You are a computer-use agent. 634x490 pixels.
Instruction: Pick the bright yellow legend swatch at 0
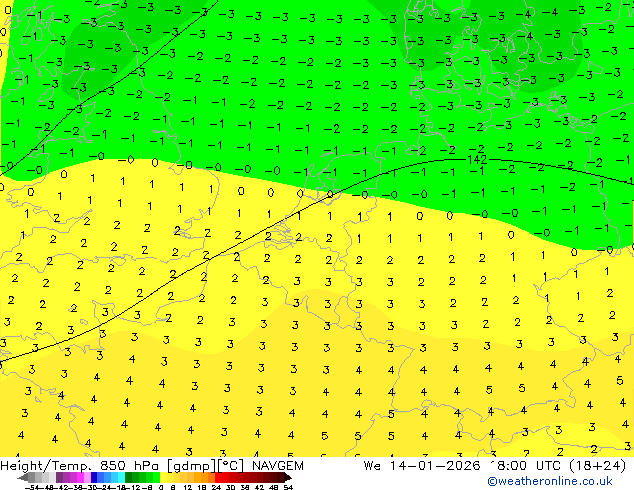163,477
